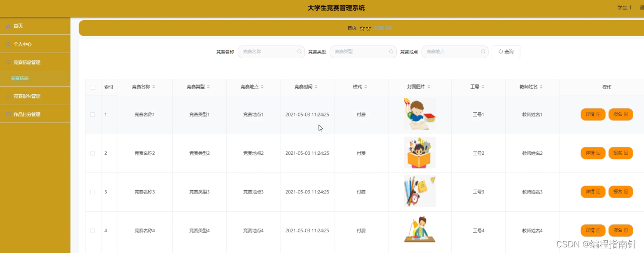Click magnifier icon in 竞赛名称 field
The image size is (644, 253).
[299, 52]
